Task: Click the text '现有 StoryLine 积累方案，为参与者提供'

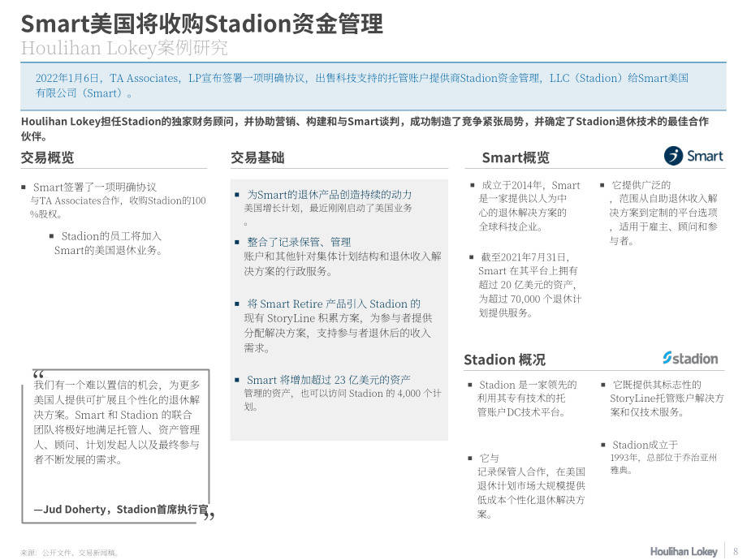Action: [339, 318]
